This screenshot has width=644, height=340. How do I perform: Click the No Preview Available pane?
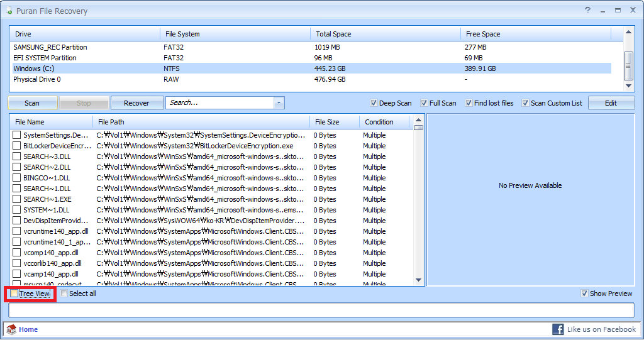click(x=531, y=200)
